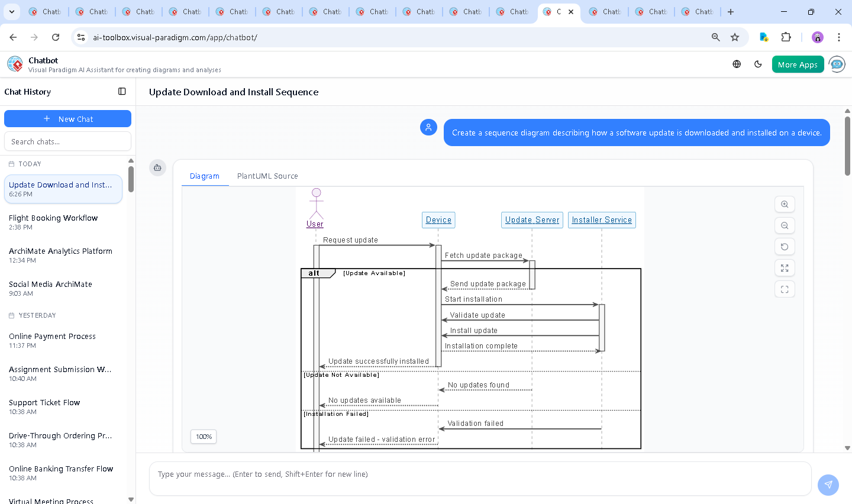This screenshot has width=852, height=504.
Task: Start a New Chat
Action: 67,118
